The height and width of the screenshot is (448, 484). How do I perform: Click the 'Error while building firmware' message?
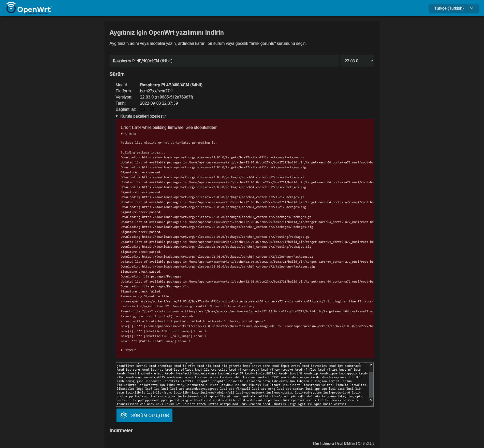pos(169,127)
